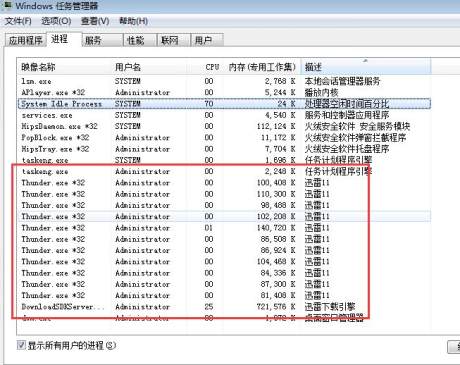The height and width of the screenshot is (365, 460).
Task: Select the DownloadSDKServer process row
Action: point(224,307)
